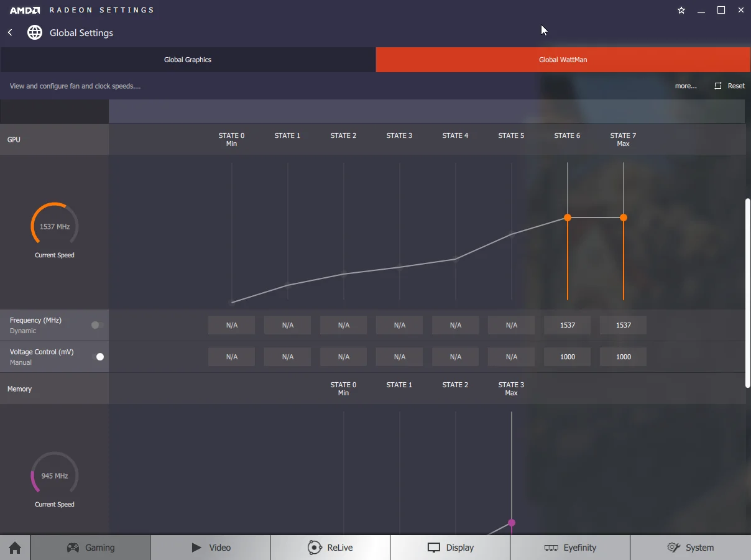Screen dimensions: 751x560
Task: Click GPU State 6 frequency field 1537
Action: pos(568,325)
